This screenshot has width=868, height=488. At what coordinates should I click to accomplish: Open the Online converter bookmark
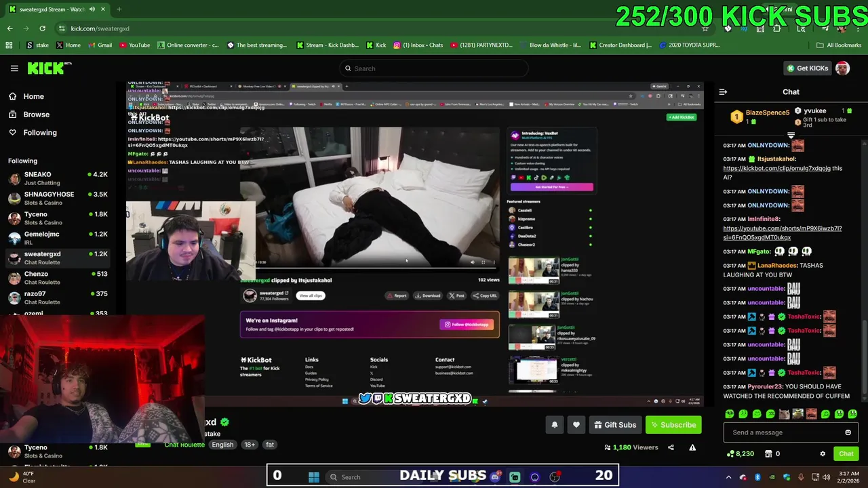point(188,45)
